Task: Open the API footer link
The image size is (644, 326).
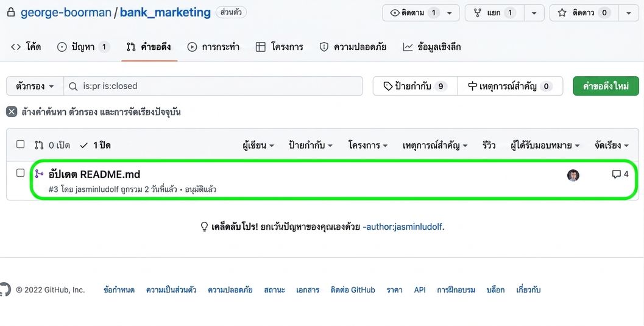Action: (x=420, y=290)
